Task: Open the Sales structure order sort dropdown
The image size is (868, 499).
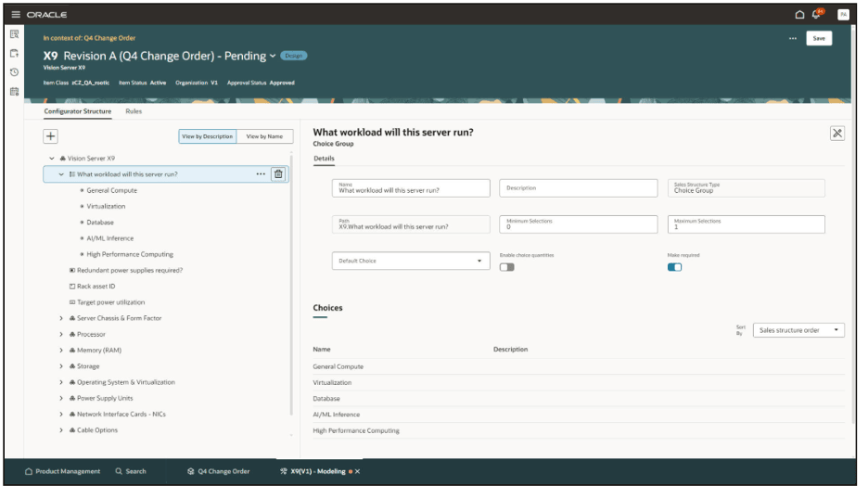Action: point(798,330)
